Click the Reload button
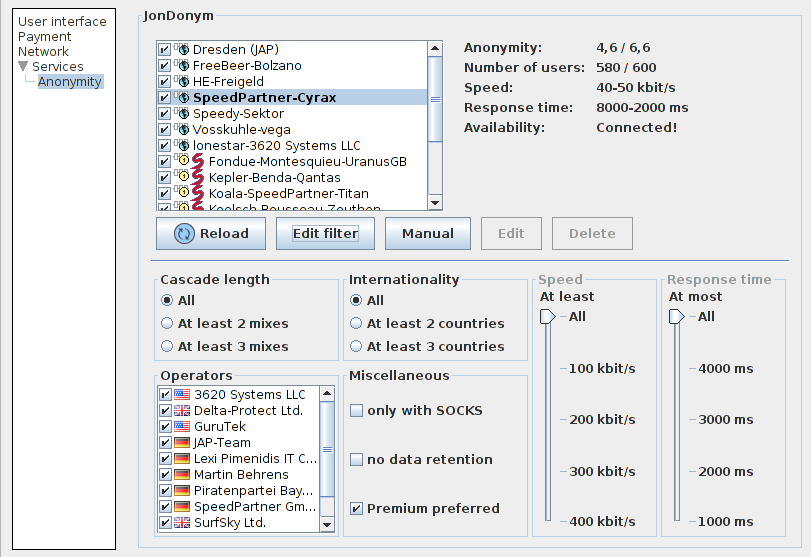Screen dimensions: 811x557 tap(211, 234)
